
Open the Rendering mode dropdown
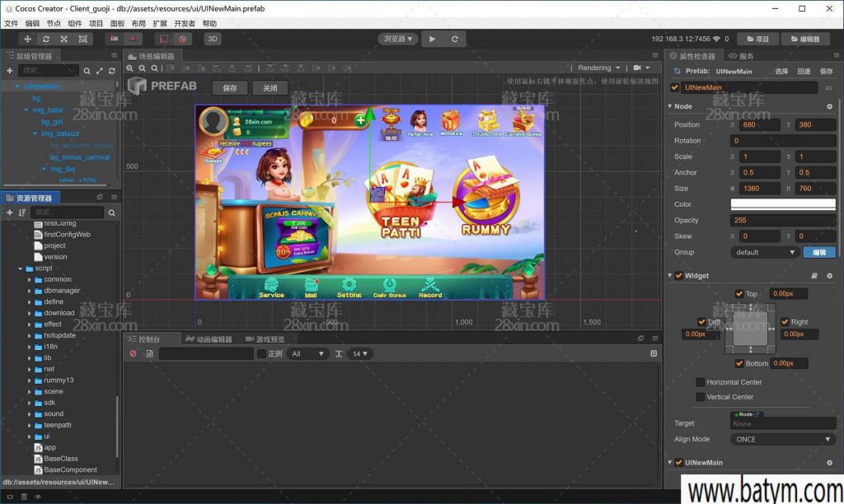(598, 68)
